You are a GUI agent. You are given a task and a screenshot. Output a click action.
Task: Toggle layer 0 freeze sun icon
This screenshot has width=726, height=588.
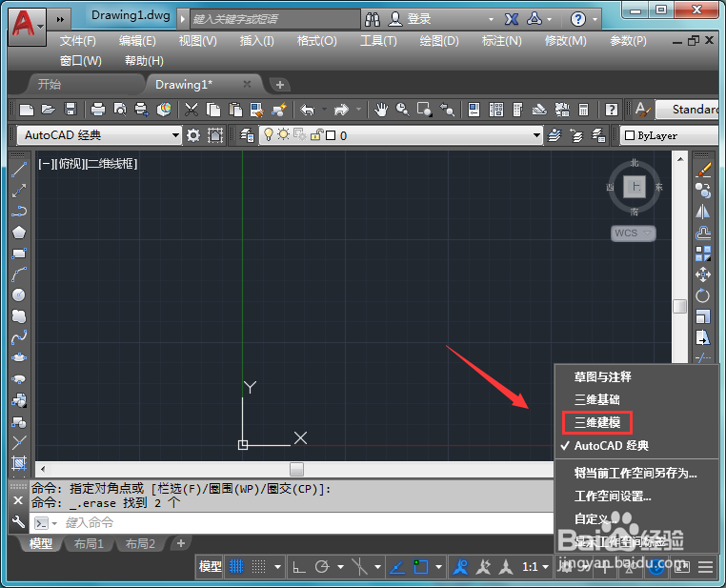(x=283, y=134)
